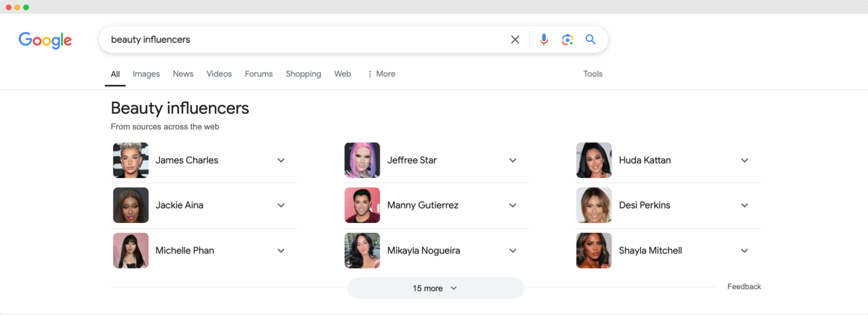
Task: Click Michelle Phan thumbnail photo
Action: point(131,251)
